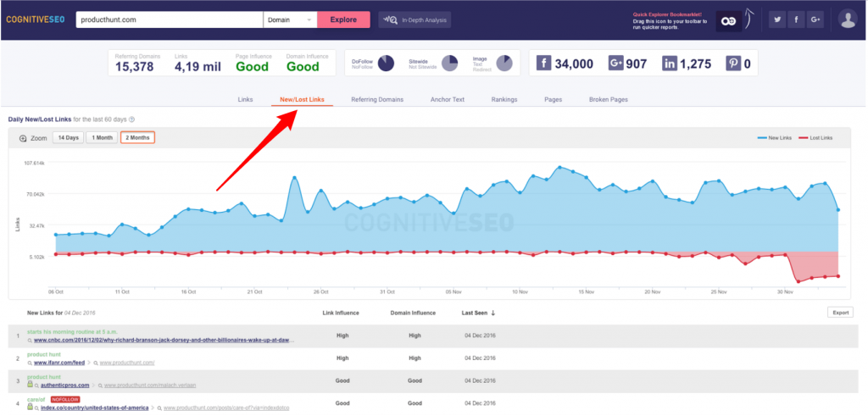This screenshot has width=868, height=416.
Task: Select the 2 Months zoom range
Action: (x=137, y=138)
